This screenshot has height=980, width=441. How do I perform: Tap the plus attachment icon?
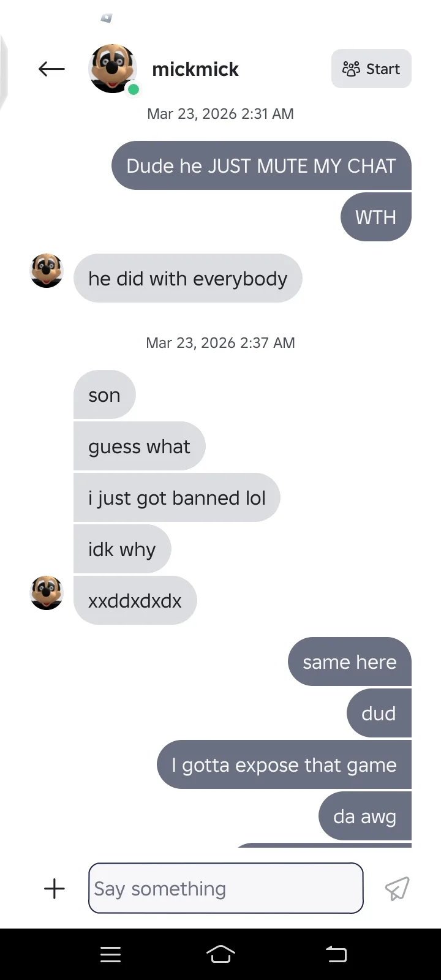(55, 888)
